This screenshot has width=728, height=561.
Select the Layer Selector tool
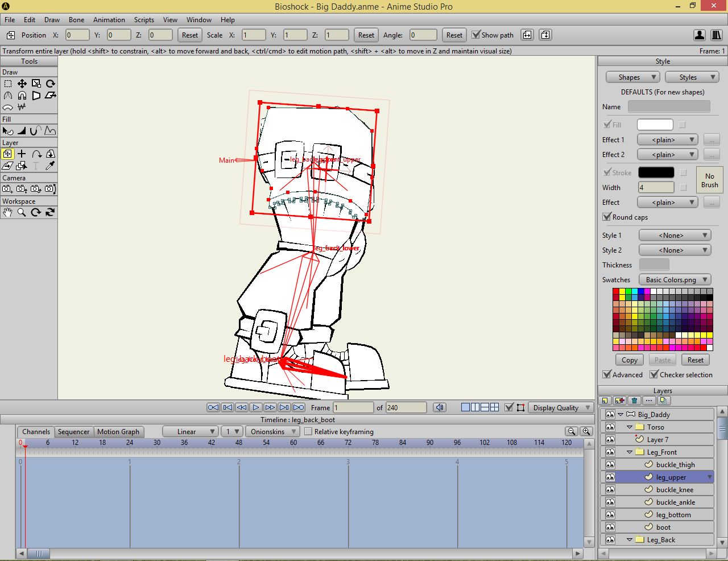[x=22, y=166]
